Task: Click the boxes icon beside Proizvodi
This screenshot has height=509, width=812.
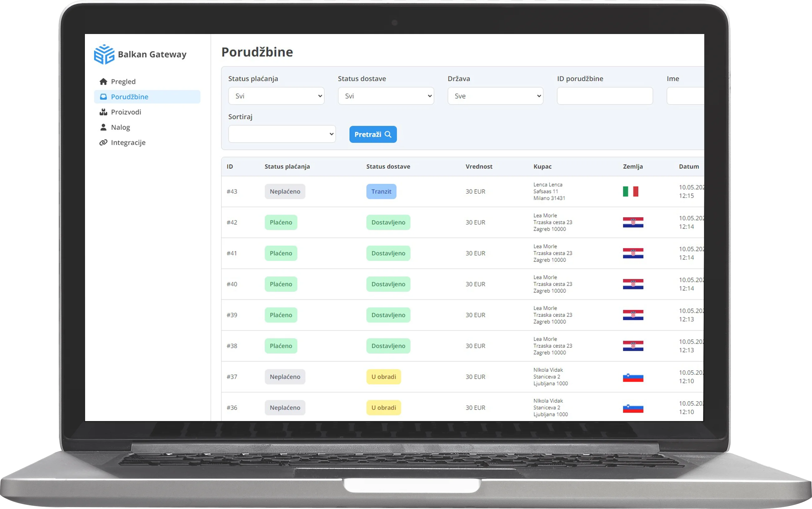Action: click(103, 112)
